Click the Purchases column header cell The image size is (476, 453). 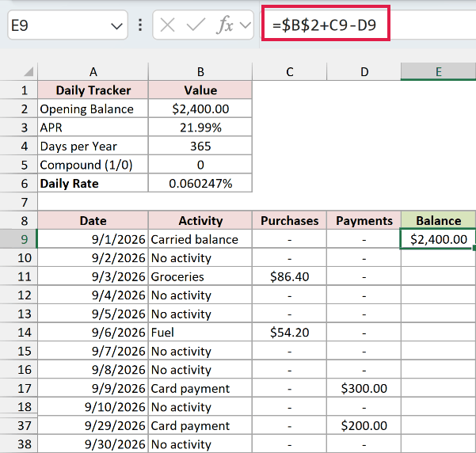click(290, 220)
